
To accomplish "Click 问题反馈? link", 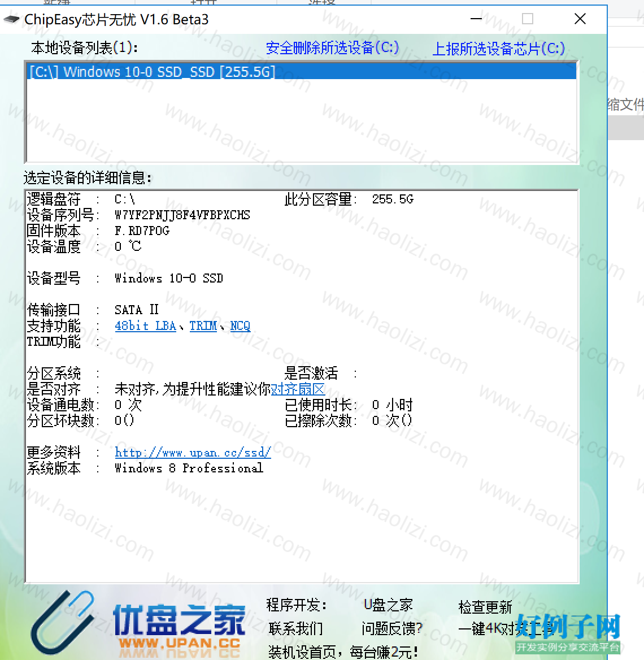I will coord(391,629).
